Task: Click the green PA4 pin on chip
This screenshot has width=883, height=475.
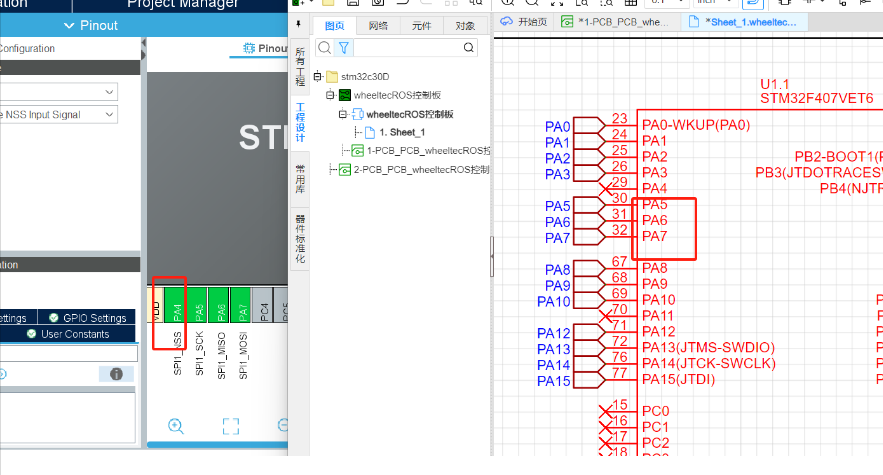Action: (x=176, y=305)
